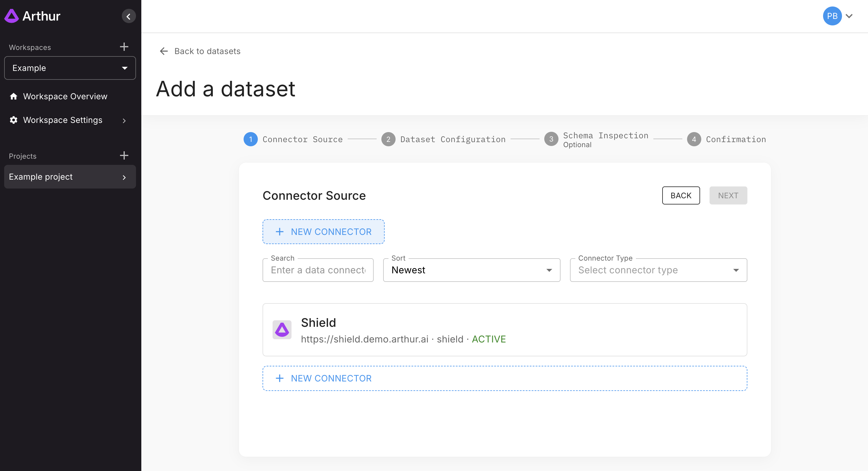
Task: Click the back arrow beside Back to datasets
Action: [x=164, y=51]
